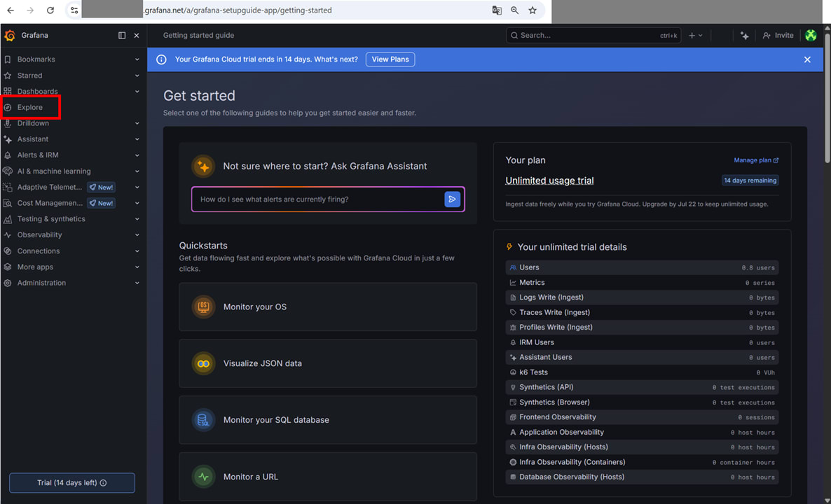Send the Grafana Assistant question

[x=452, y=199]
